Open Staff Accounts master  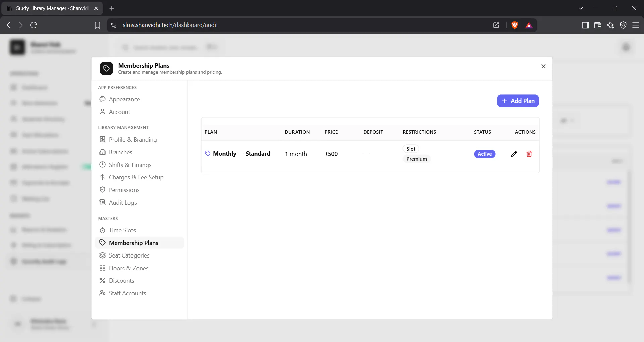pyautogui.click(x=140, y=293)
